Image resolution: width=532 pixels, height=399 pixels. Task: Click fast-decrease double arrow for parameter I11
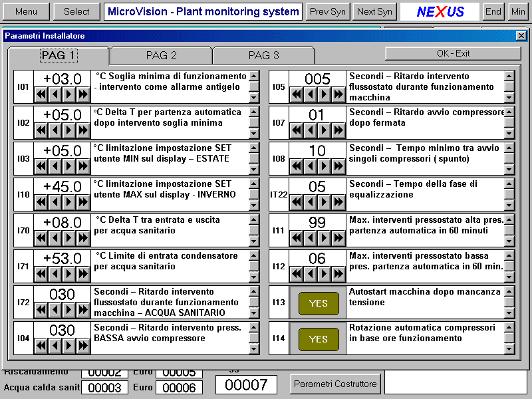coord(297,238)
